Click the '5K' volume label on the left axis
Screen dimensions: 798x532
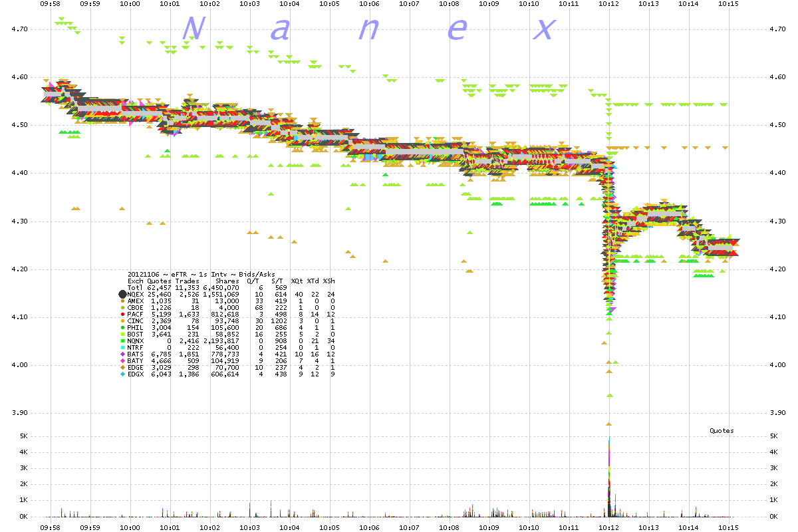pos(23,436)
